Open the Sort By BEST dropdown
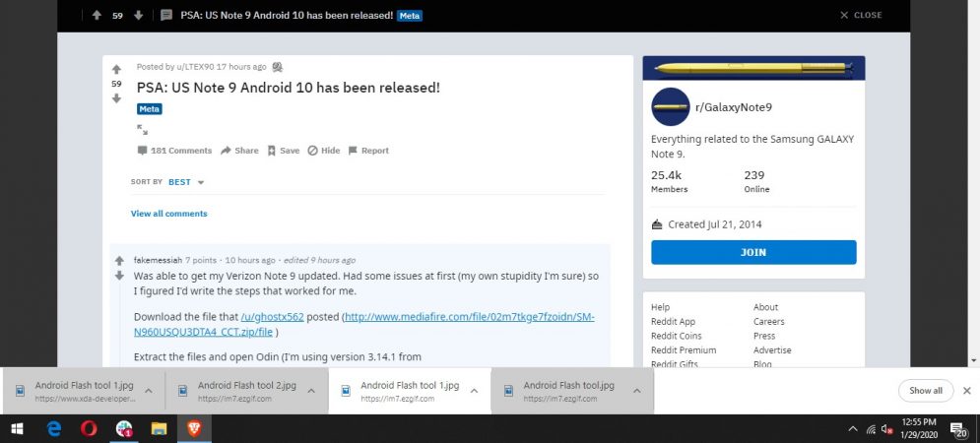The height and width of the screenshot is (443, 980). click(x=185, y=182)
